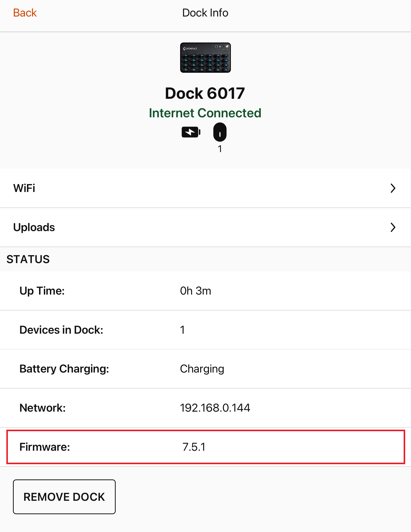Expand the WiFi chevron arrow

pyautogui.click(x=393, y=188)
